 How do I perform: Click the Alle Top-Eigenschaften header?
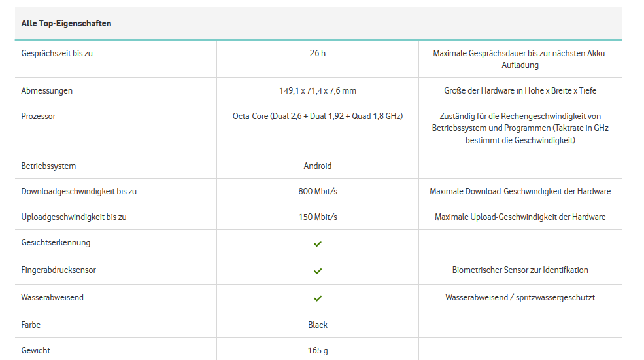[66, 24]
